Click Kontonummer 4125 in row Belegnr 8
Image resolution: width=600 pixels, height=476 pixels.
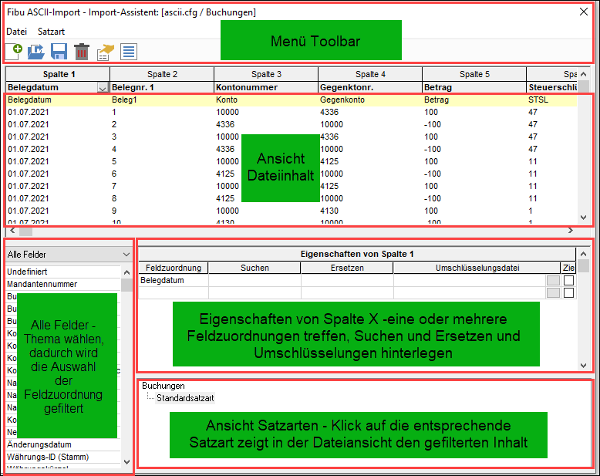pyautogui.click(x=225, y=199)
